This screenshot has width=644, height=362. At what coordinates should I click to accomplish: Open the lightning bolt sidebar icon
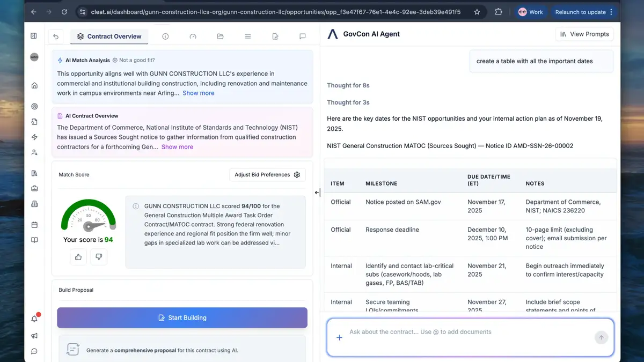click(x=34, y=137)
